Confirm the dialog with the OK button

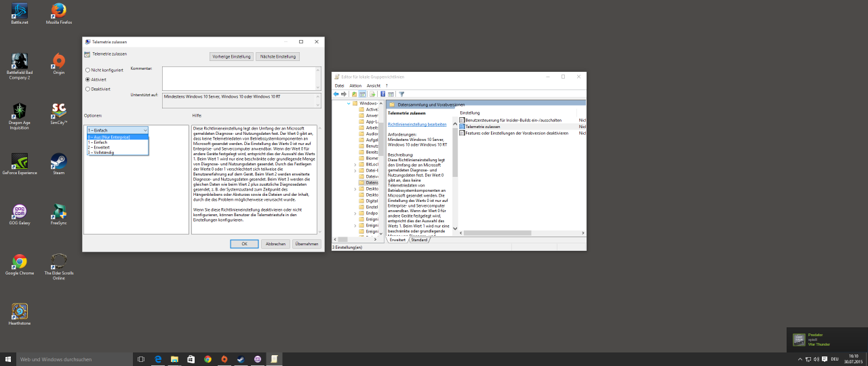(x=245, y=244)
